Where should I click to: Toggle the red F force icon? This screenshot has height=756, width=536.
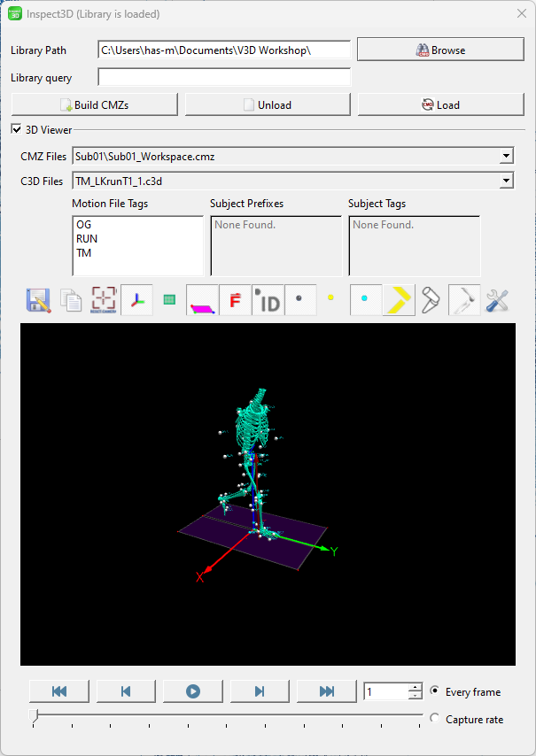[x=235, y=300]
